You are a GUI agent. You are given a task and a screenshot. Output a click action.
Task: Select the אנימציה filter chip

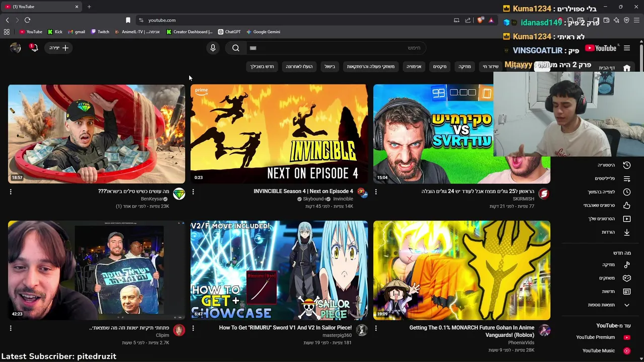coord(414,66)
